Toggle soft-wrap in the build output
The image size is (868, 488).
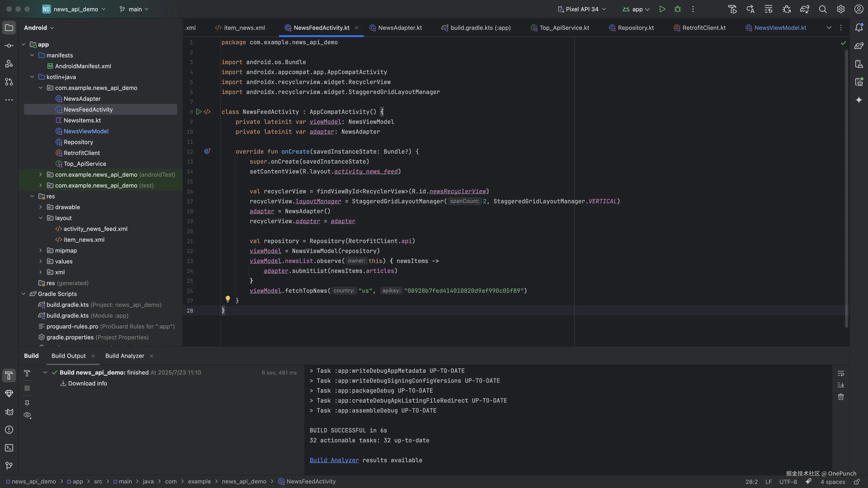pyautogui.click(x=841, y=373)
